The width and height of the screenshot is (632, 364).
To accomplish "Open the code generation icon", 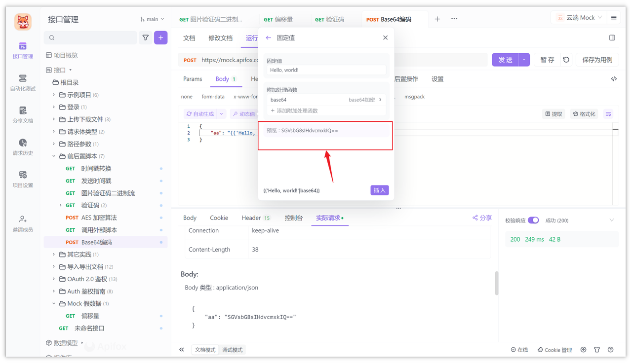I will pos(614,79).
